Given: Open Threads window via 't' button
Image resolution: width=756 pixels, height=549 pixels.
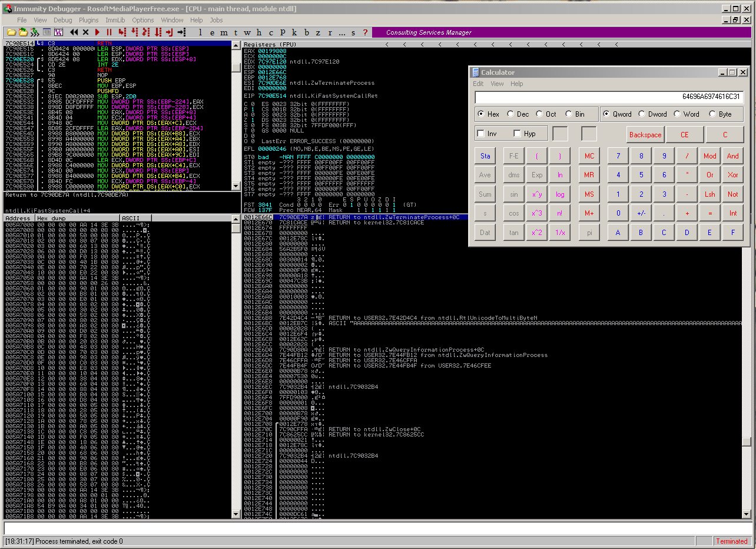Looking at the screenshot, I should coord(236,32).
